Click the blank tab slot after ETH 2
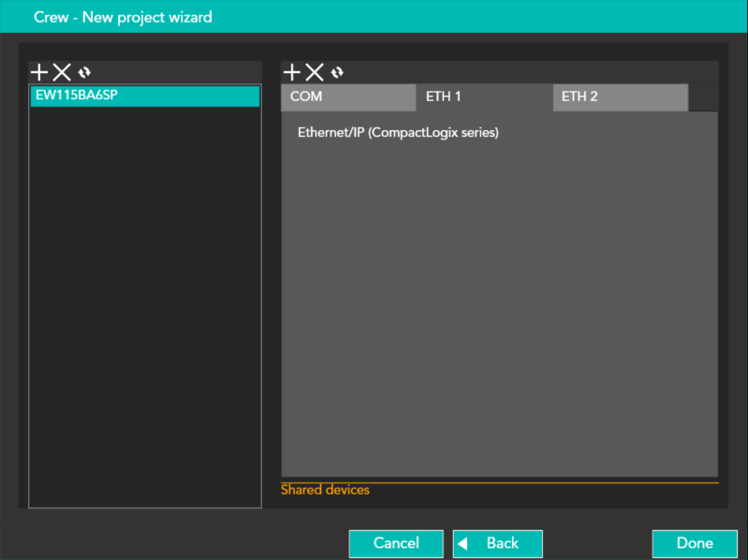This screenshot has height=560, width=748. click(703, 97)
